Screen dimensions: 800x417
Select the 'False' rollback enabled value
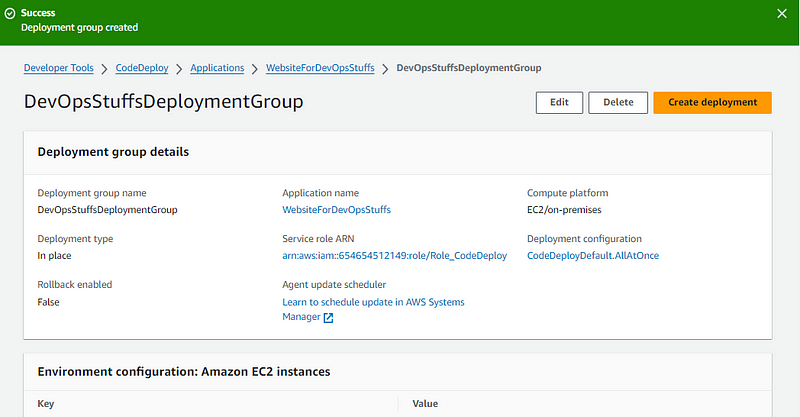[x=48, y=302]
